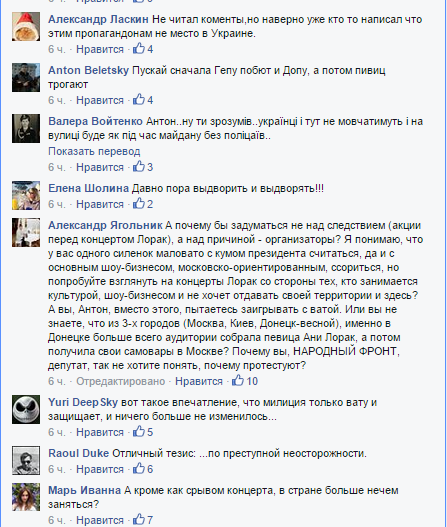This screenshot has width=447, height=527.
Task: Click thumbs-up icon on Александр Ласкин's comment
Action: pyautogui.click(x=138, y=48)
